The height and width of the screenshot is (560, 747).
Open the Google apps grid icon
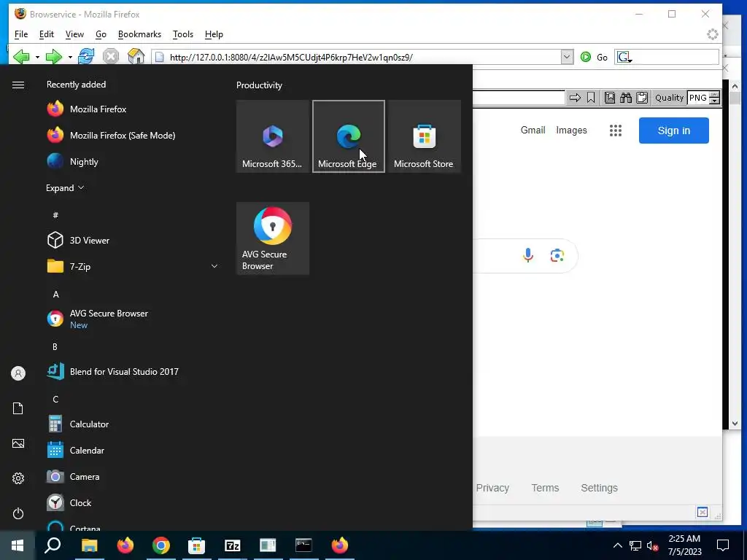click(616, 131)
